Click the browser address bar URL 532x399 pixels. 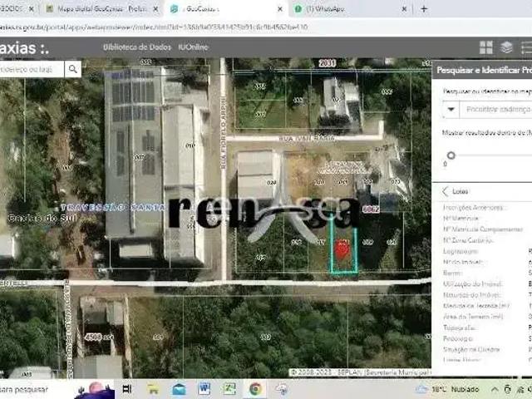tap(154, 27)
